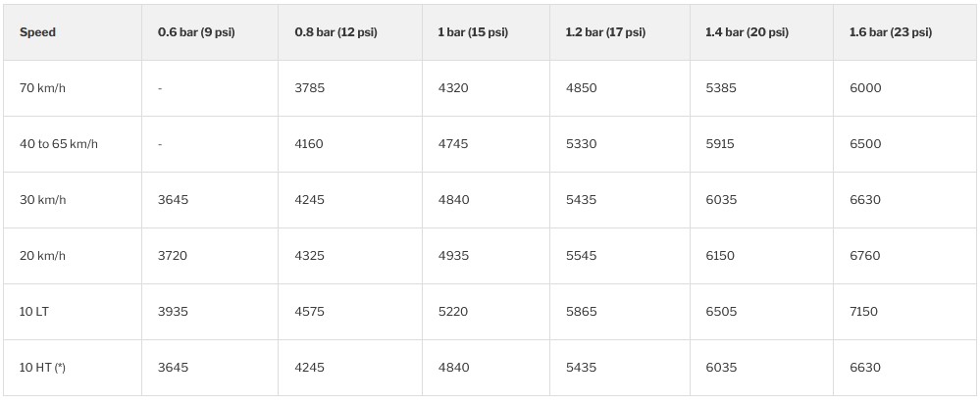Click the 1.6 bar (23 psi) header
This screenshot has height=404, width=980.
891,32
